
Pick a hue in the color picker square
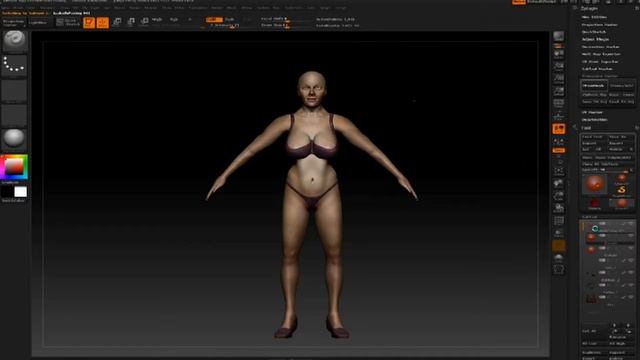click(x=14, y=167)
